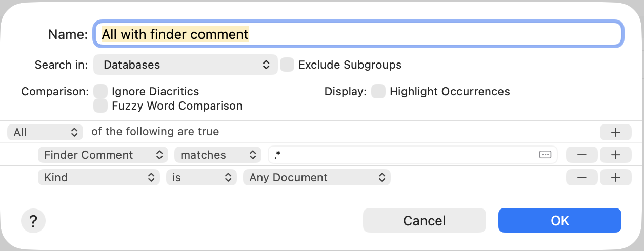Open the All match-type dropdown
The image size is (644, 251).
coord(45,132)
